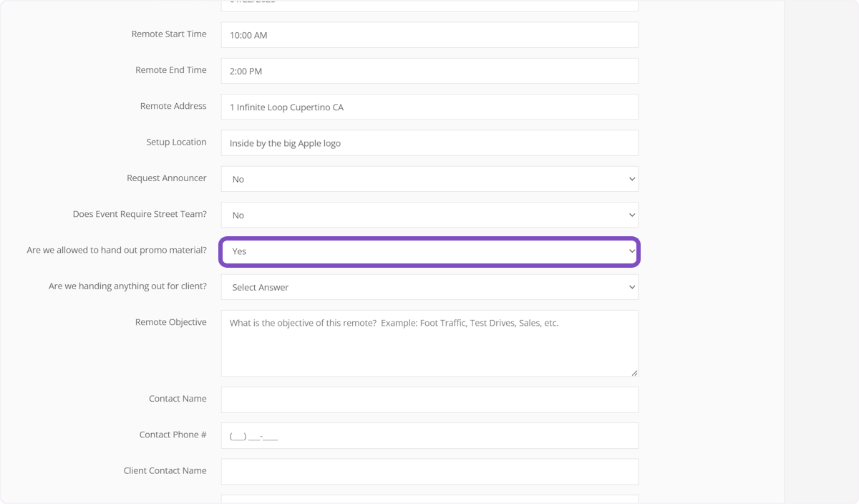Open the 'Select Answer' client handout dropdown
This screenshot has width=859, height=504.
[429, 287]
